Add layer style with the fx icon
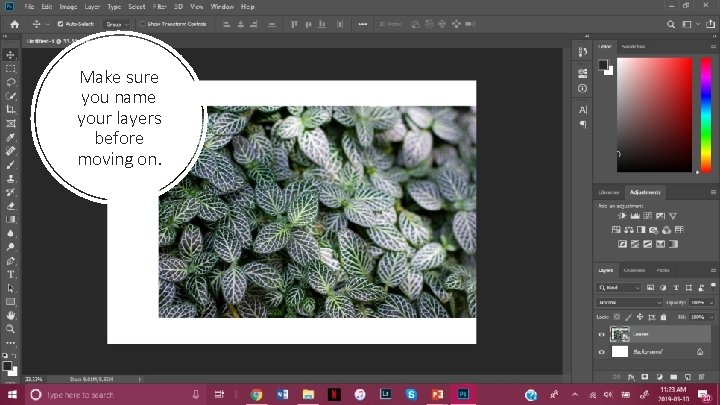 pyautogui.click(x=631, y=377)
